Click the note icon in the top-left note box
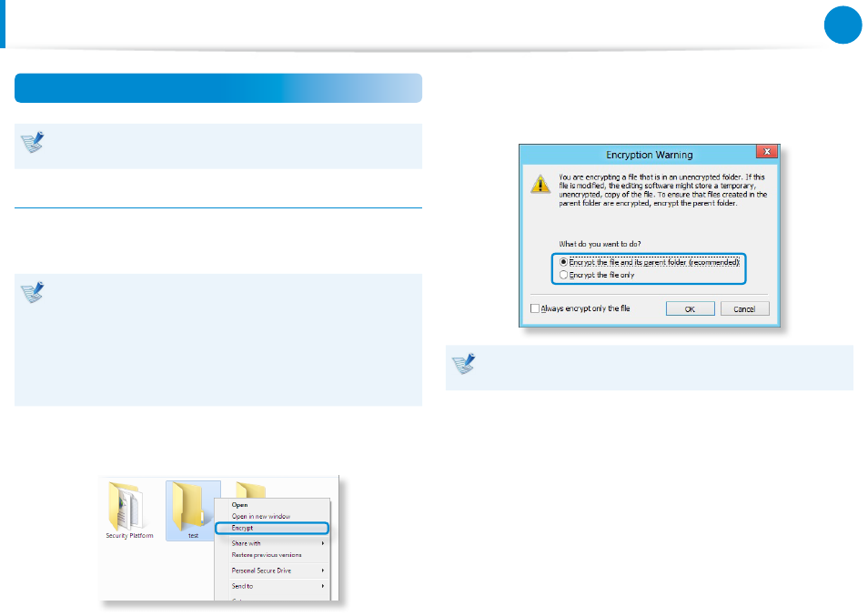The height and width of the screenshot is (616, 868). click(33, 142)
